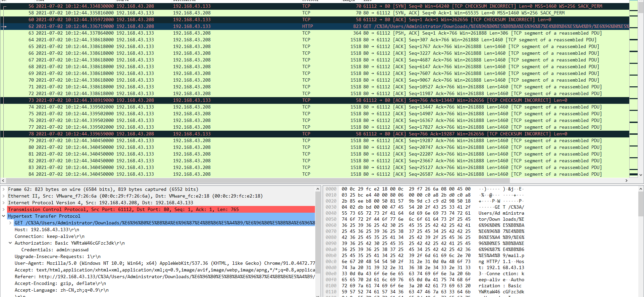Select packet 74 with Seq=13447

point(315,107)
